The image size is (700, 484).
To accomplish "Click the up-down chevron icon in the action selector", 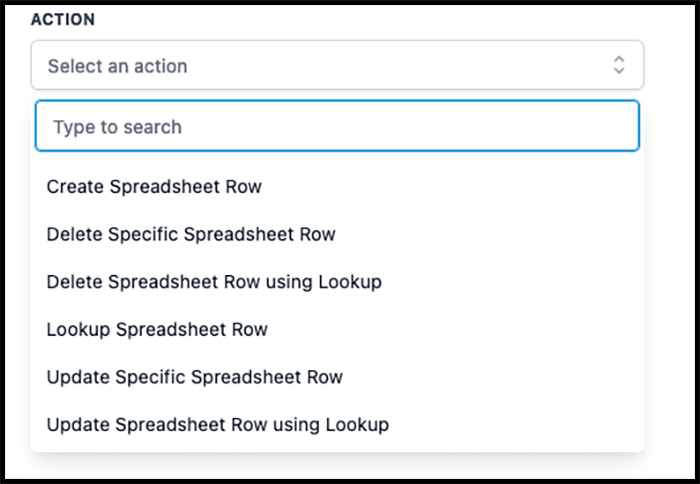I will pos(619,65).
